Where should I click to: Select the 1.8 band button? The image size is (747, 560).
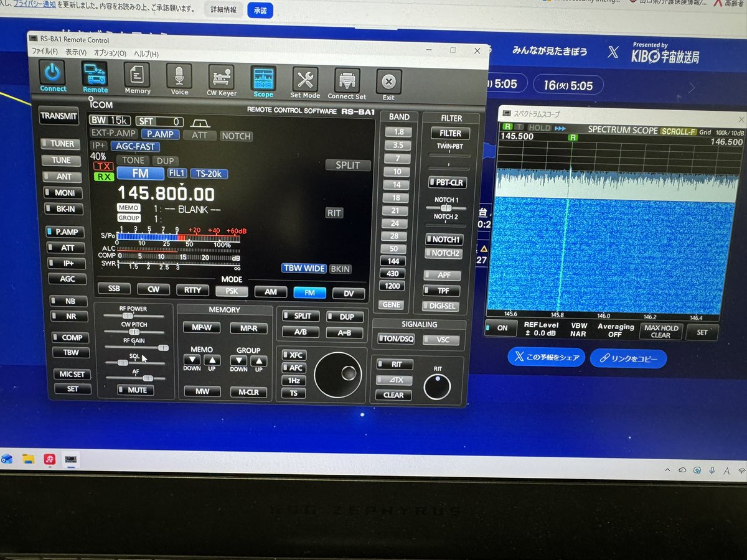point(398,133)
